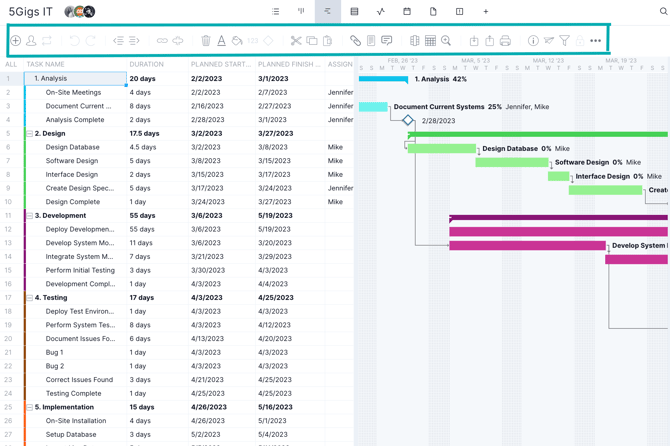Click the DURATION column header
Screen dimensions: 670x446
pyautogui.click(x=147, y=65)
